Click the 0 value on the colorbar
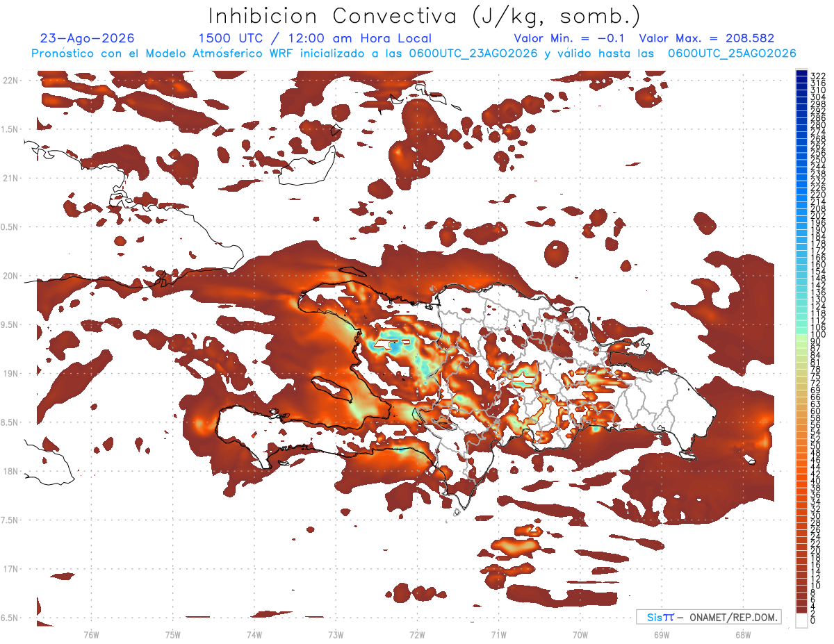 coord(813,620)
